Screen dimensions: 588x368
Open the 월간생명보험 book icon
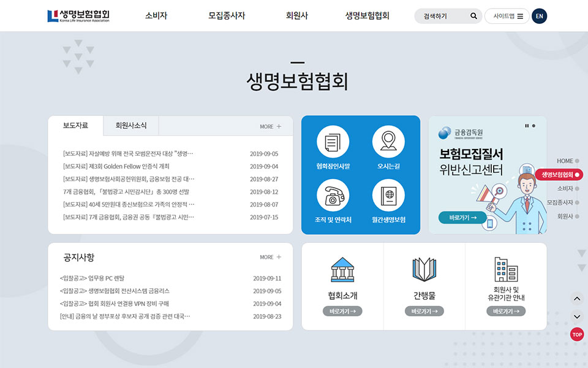click(388, 196)
